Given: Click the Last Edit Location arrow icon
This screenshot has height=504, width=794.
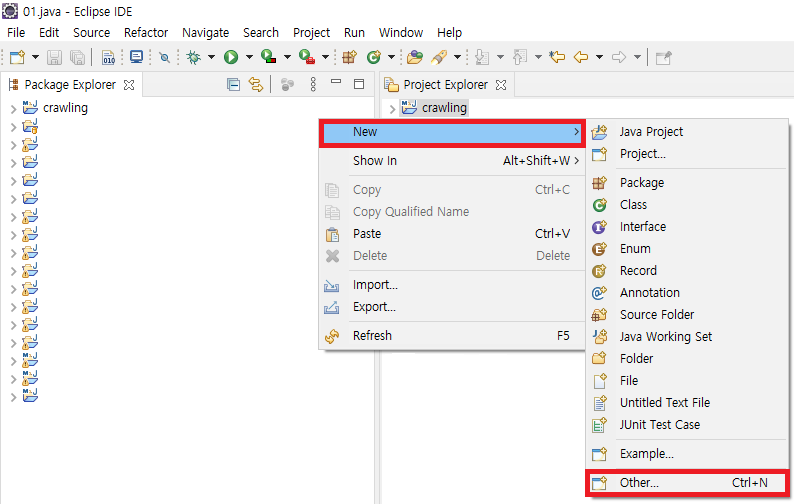Looking at the screenshot, I should [x=557, y=57].
